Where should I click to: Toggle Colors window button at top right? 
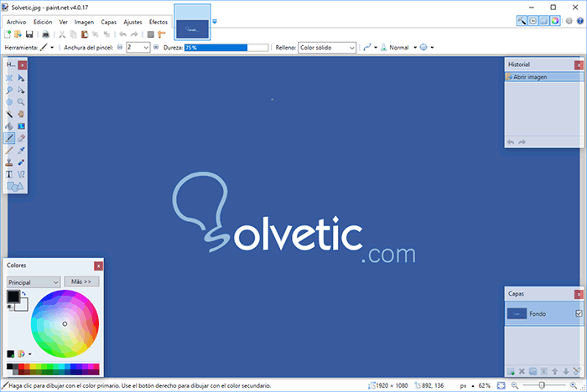(555, 21)
